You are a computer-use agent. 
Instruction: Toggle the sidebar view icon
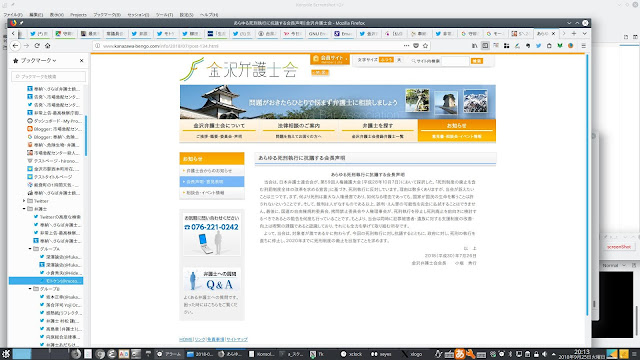pos(485,46)
